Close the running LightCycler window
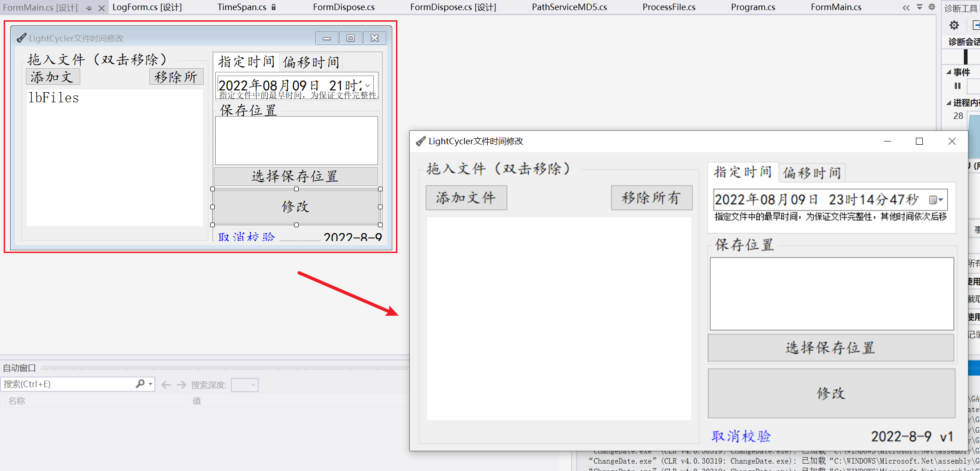This screenshot has height=471, width=980. point(952,141)
